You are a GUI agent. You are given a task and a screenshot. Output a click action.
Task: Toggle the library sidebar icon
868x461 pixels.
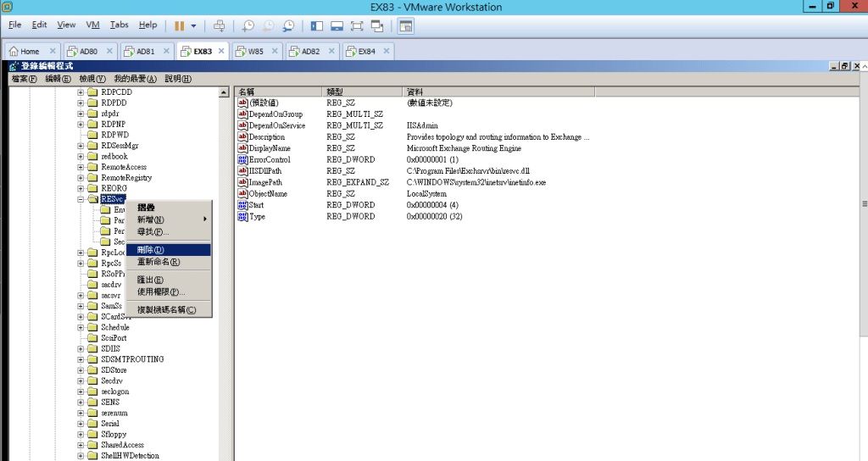point(317,26)
